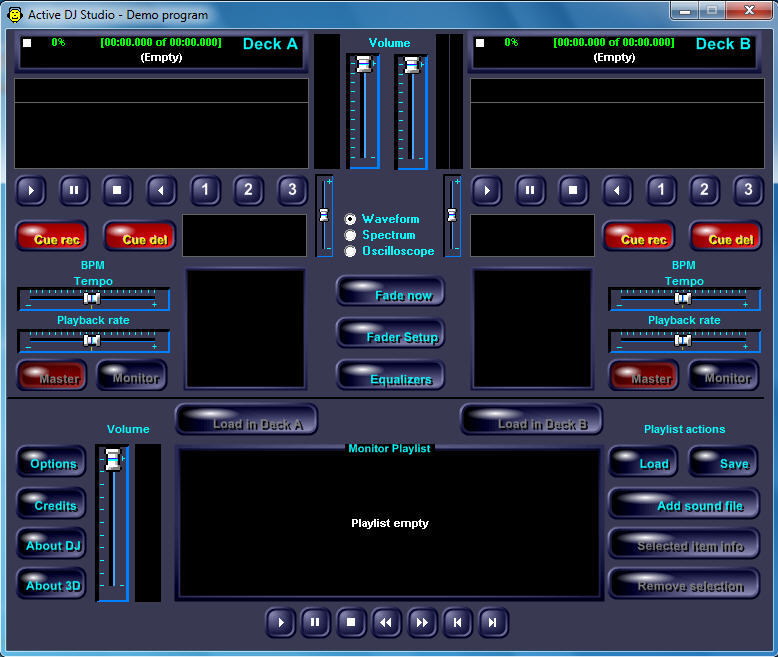Click Deck B rewind-to-start arrow button
The image size is (778, 657).
(617, 191)
